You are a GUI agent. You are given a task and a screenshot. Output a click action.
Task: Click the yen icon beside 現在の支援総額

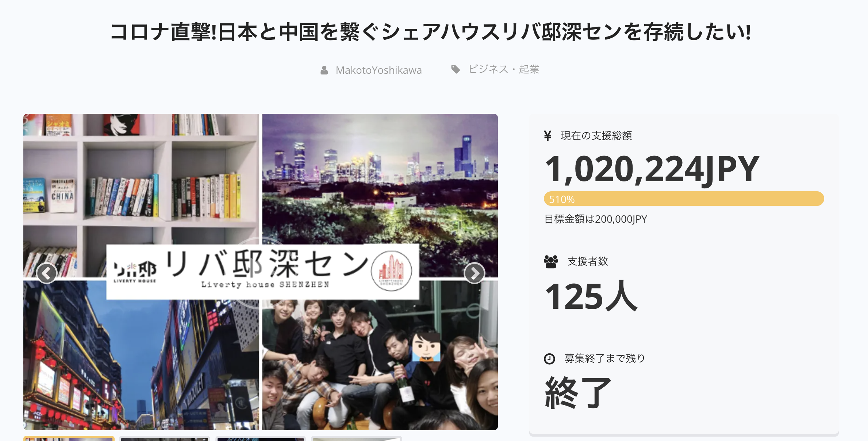[x=548, y=136]
